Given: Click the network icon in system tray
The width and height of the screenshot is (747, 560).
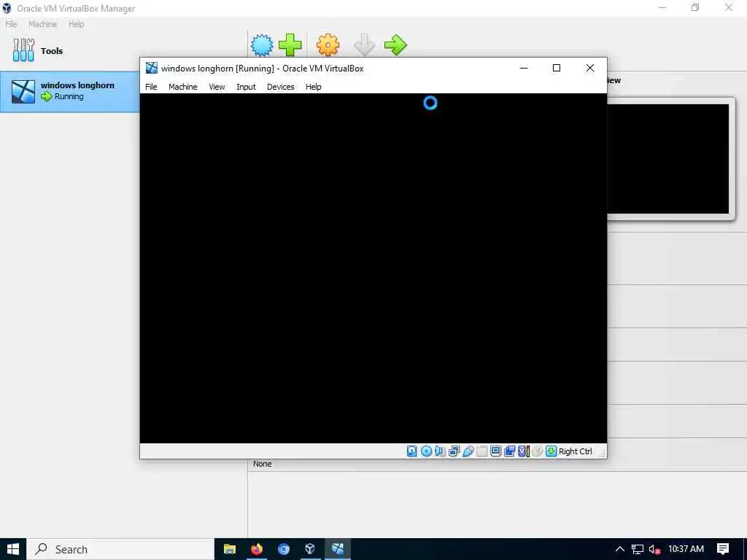Looking at the screenshot, I should [638, 550].
